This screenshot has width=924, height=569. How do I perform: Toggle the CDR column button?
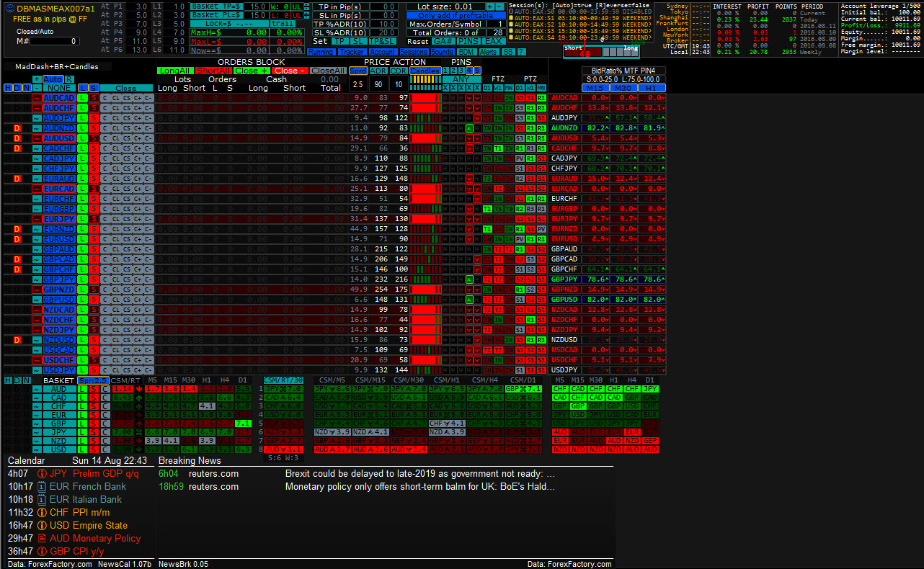pyautogui.click(x=399, y=71)
